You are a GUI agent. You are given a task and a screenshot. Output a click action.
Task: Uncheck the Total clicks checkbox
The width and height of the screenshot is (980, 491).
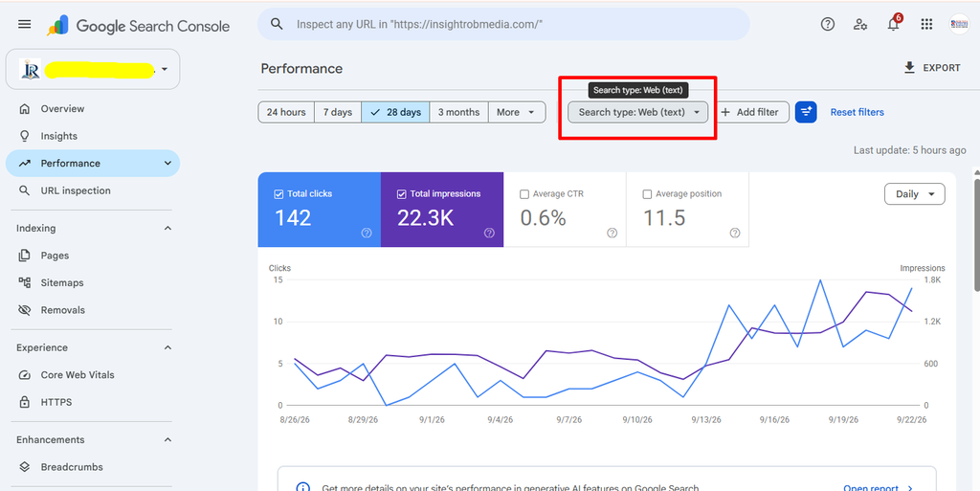[278, 194]
